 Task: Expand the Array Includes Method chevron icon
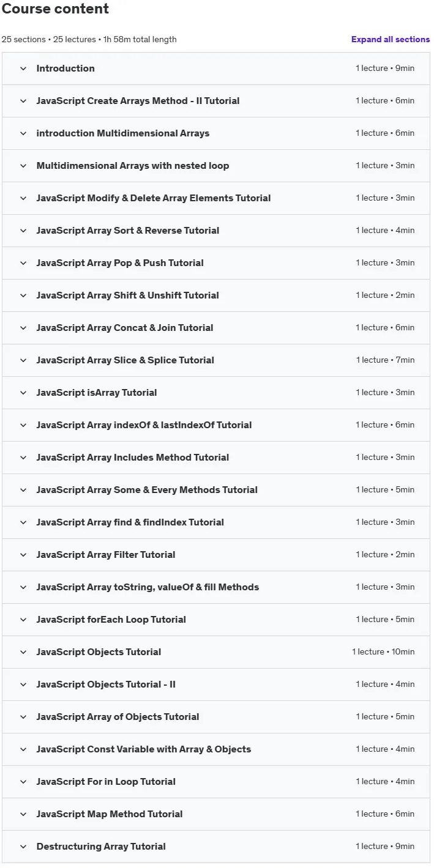tap(23, 458)
